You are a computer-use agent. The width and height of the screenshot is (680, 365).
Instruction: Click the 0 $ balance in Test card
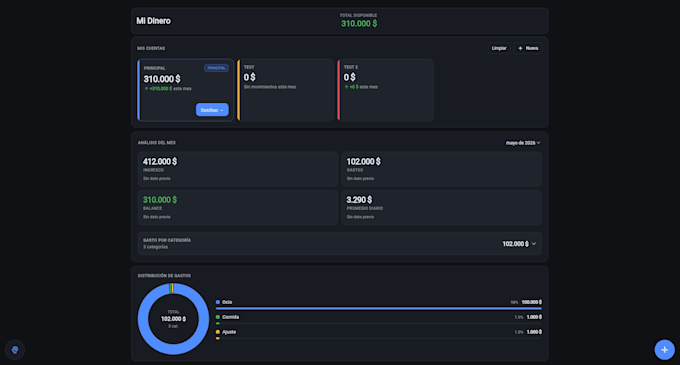(x=249, y=77)
